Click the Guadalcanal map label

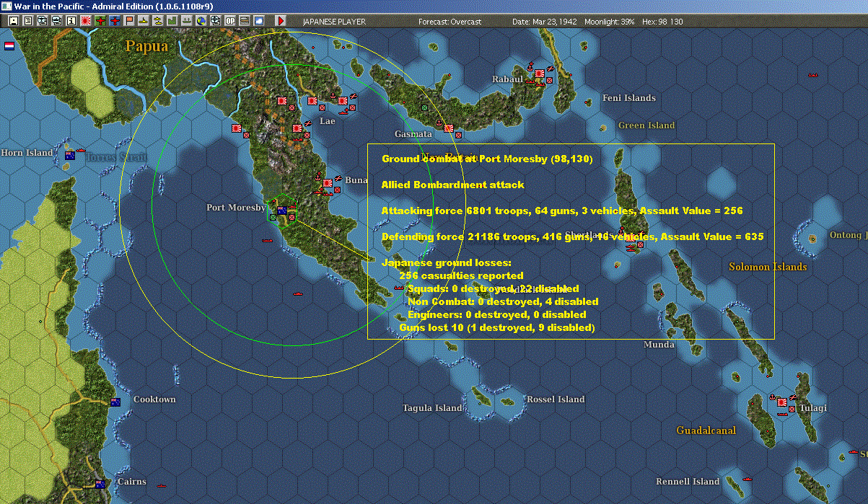click(706, 430)
